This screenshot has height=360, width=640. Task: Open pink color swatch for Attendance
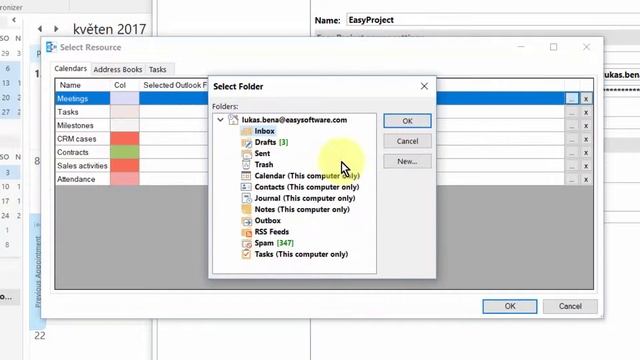[124, 179]
